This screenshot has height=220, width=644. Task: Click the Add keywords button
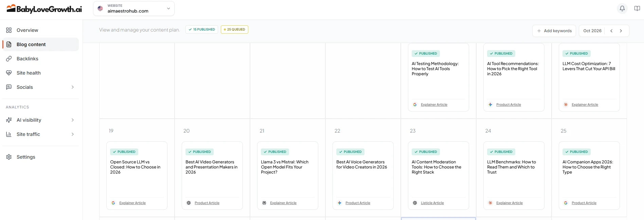point(554,31)
